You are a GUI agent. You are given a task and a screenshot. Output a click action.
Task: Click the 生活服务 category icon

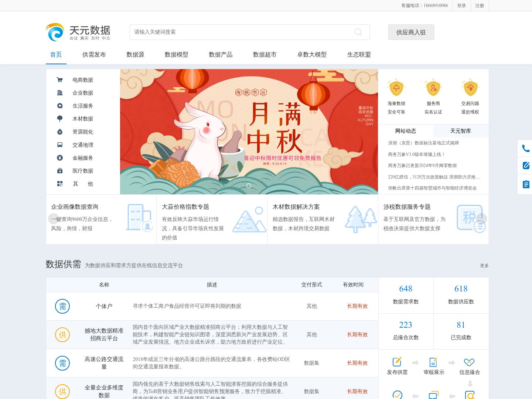[60, 106]
